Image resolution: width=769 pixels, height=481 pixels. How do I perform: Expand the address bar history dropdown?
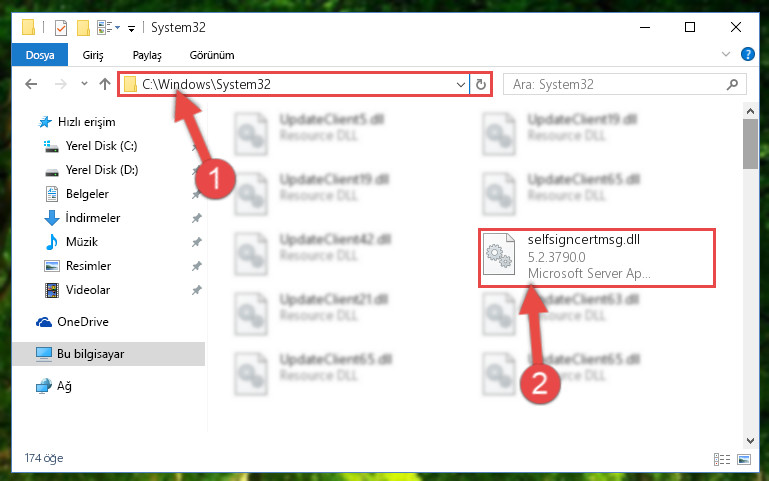(460, 84)
